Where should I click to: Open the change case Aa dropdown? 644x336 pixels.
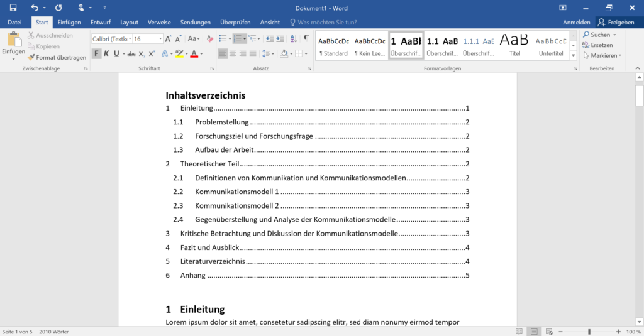(194, 39)
